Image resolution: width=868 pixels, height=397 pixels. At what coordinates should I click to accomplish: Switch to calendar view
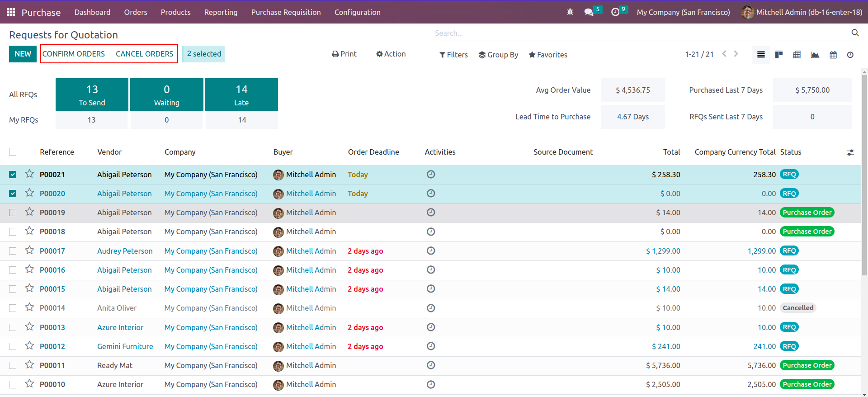coord(833,55)
